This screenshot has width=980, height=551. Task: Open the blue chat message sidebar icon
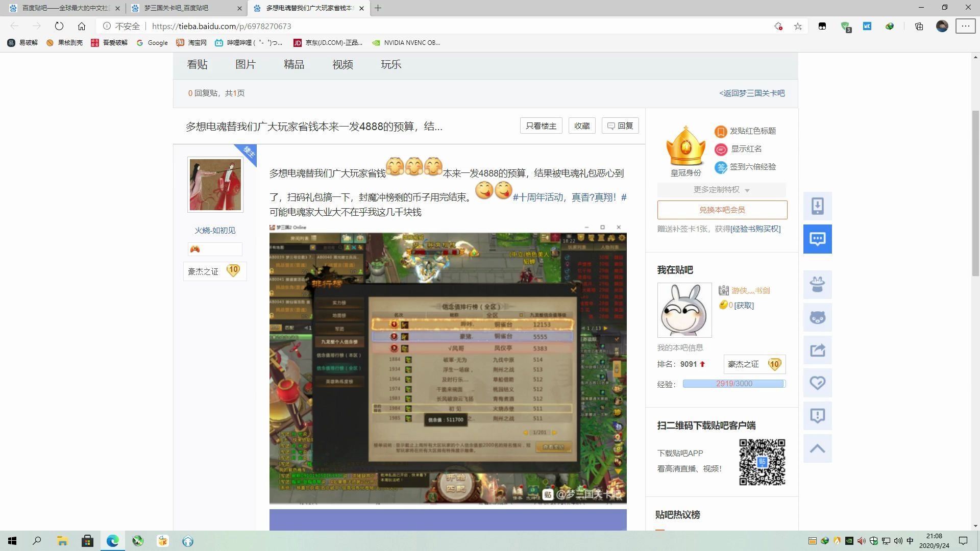tap(818, 239)
